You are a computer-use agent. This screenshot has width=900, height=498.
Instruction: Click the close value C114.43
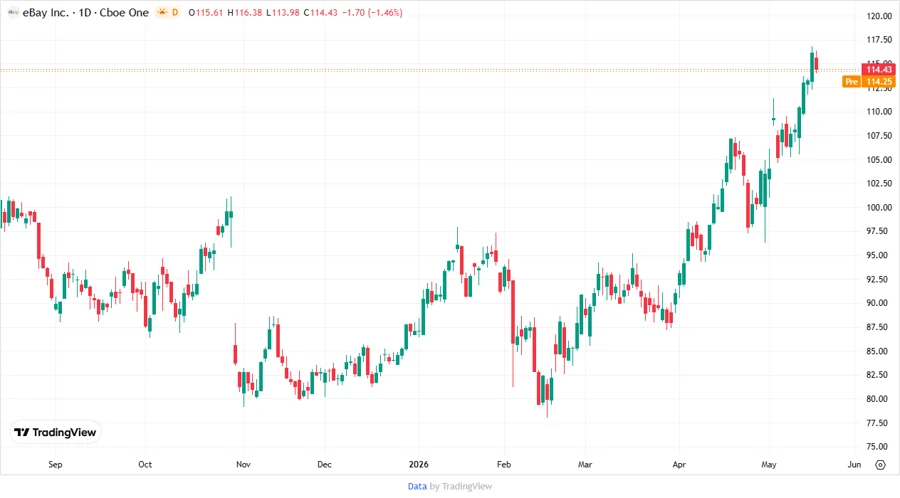pyautogui.click(x=321, y=12)
